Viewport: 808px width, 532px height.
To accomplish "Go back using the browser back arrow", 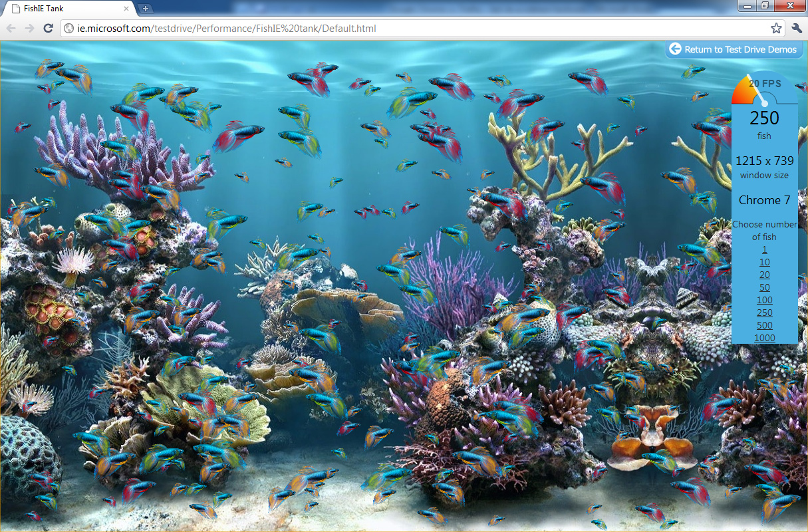I will tap(11, 28).
